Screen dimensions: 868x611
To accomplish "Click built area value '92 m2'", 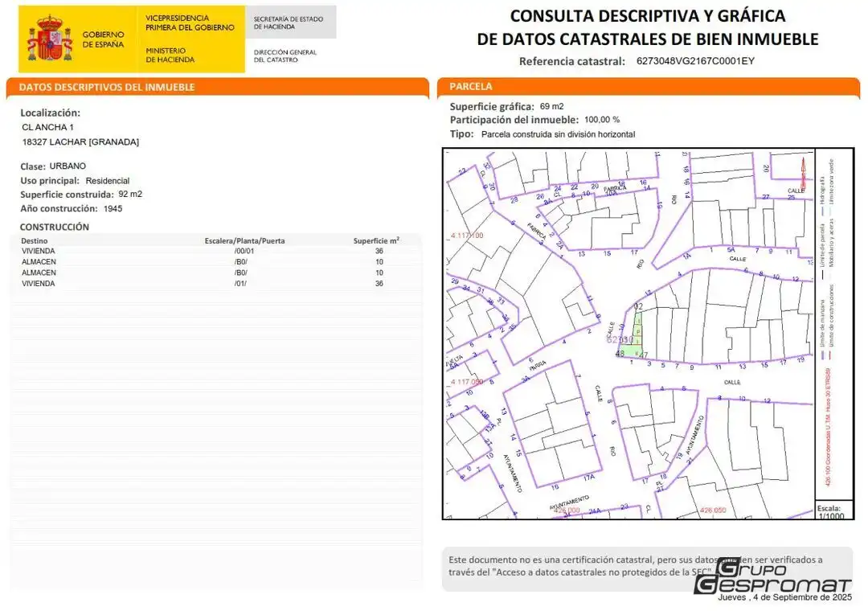I will click(130, 195).
